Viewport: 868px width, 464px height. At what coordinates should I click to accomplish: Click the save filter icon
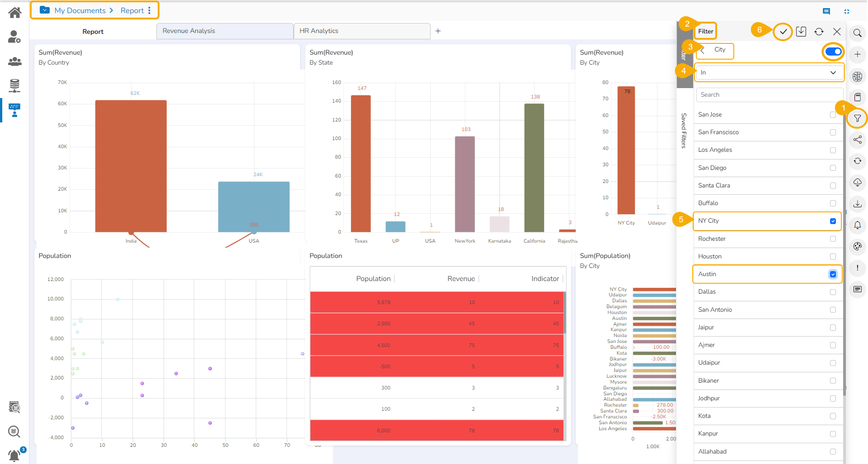point(801,32)
